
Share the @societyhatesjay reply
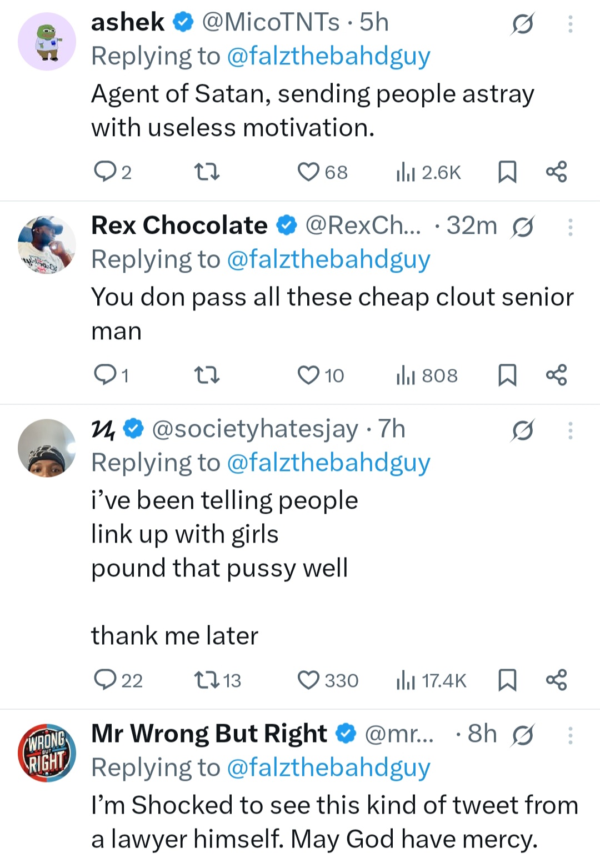click(556, 680)
